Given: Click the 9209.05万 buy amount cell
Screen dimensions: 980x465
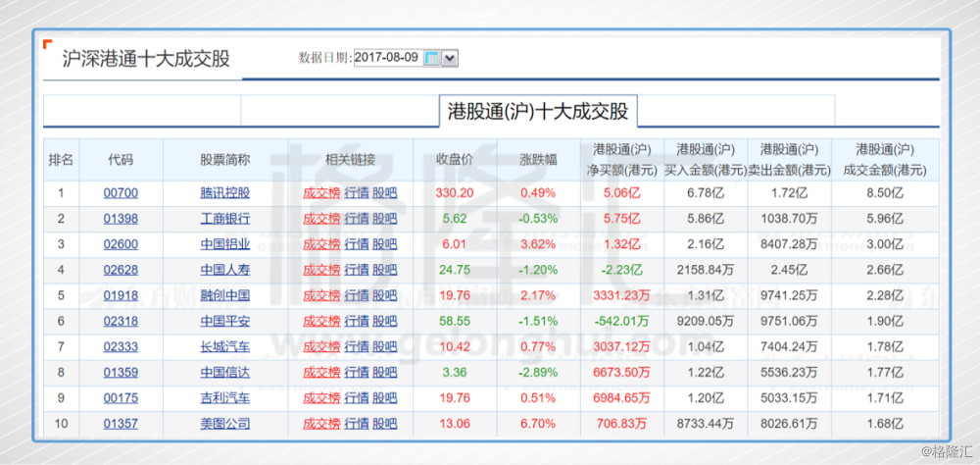Looking at the screenshot, I should point(706,322).
